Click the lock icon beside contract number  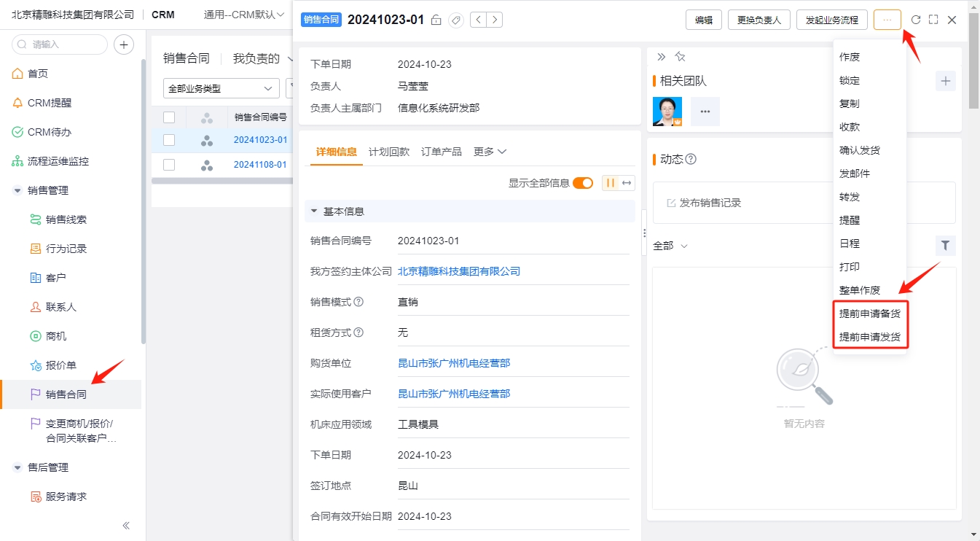(436, 20)
